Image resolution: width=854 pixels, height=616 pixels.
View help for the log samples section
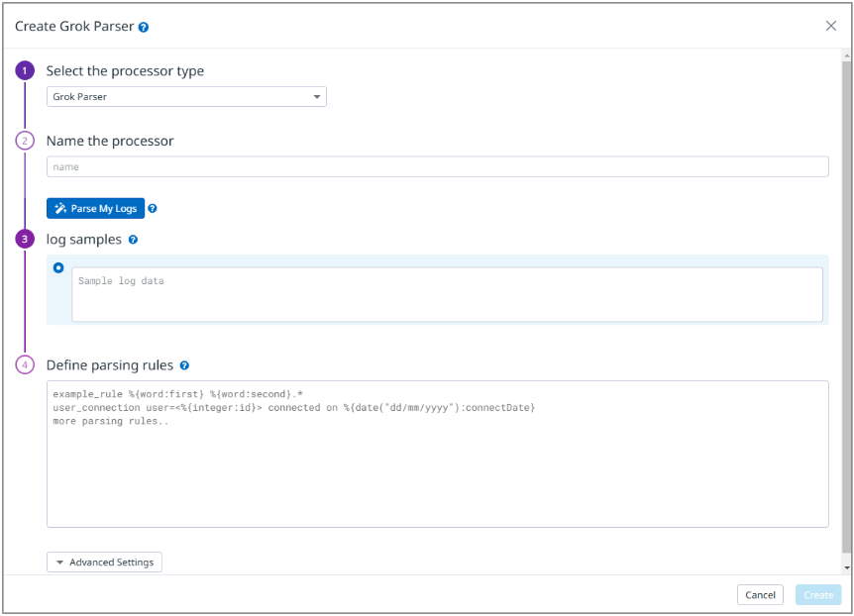coord(134,239)
